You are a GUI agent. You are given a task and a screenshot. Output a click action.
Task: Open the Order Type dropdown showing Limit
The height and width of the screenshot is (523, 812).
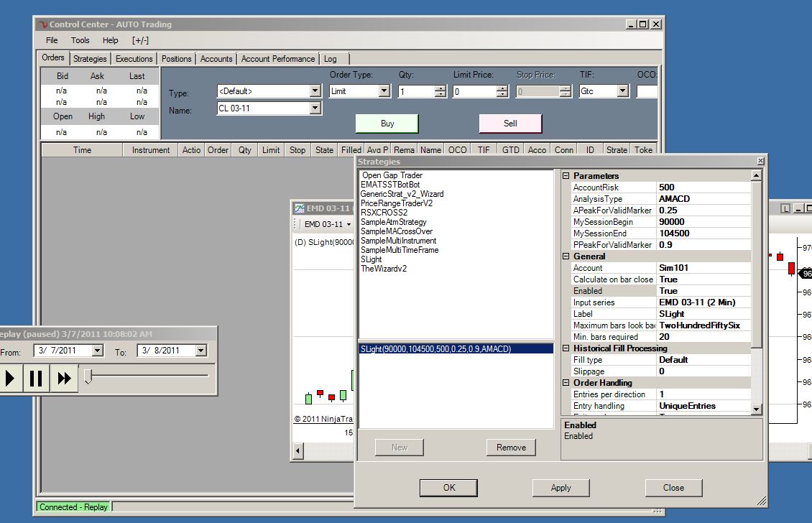[384, 91]
